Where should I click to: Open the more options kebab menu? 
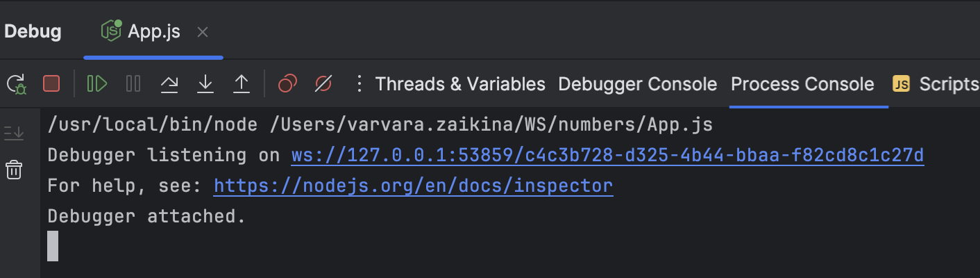[x=359, y=85]
